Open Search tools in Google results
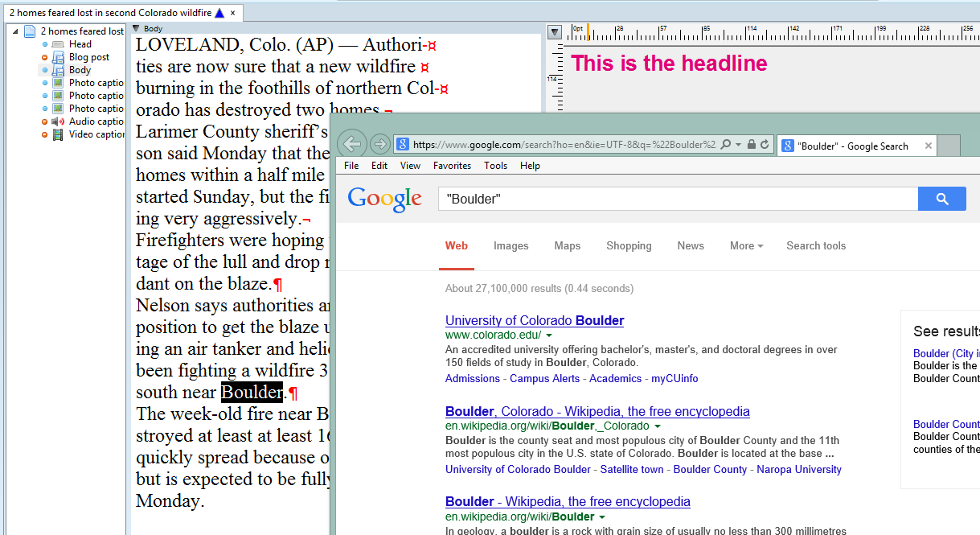This screenshot has height=535, width=980. [x=816, y=246]
